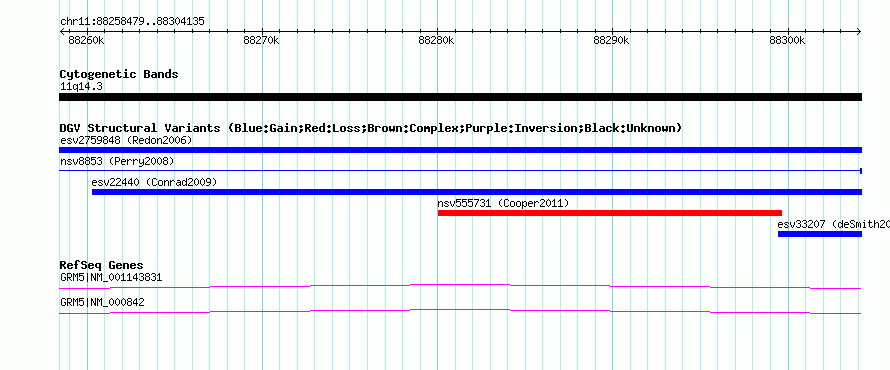
Task: Select the magenta GRM5 NM_000842 gene line
Action: [x=460, y=311]
